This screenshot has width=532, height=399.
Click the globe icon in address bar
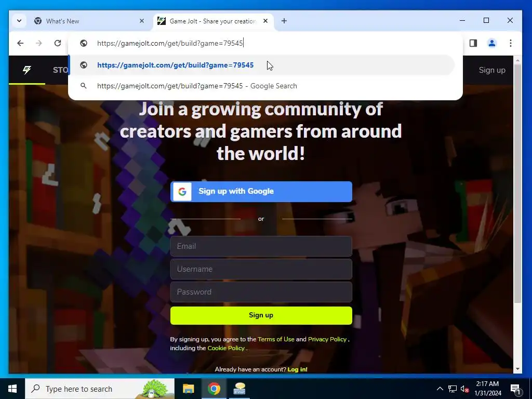tap(84, 43)
